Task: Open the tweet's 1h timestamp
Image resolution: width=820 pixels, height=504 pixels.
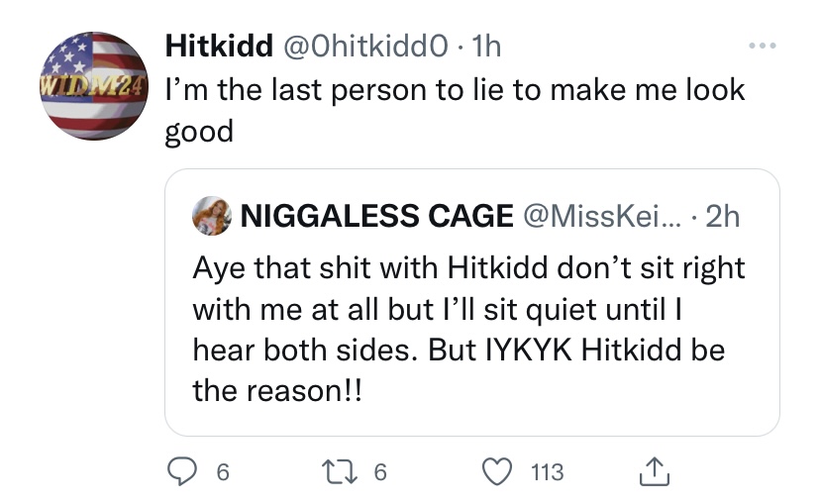Action: coord(486,46)
